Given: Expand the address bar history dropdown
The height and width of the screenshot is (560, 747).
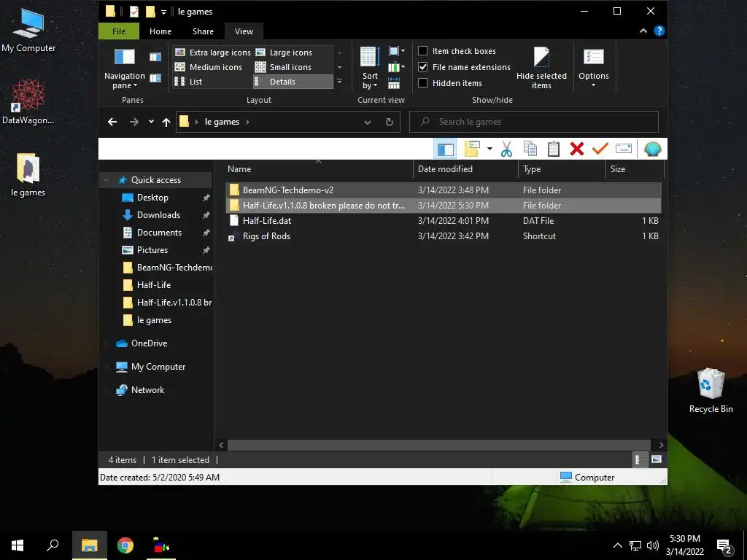Looking at the screenshot, I should click(368, 122).
